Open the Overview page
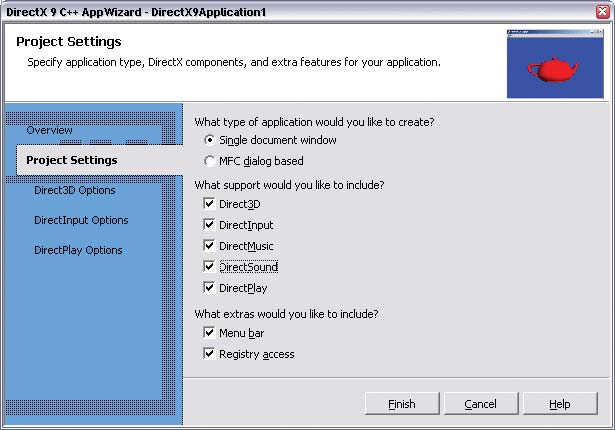The width and height of the screenshot is (615, 430). (49, 131)
